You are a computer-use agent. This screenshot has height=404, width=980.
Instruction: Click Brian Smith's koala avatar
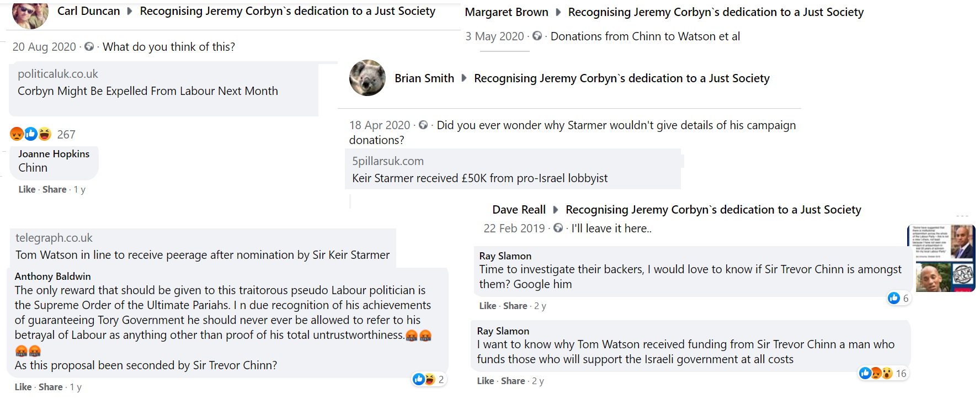367,78
